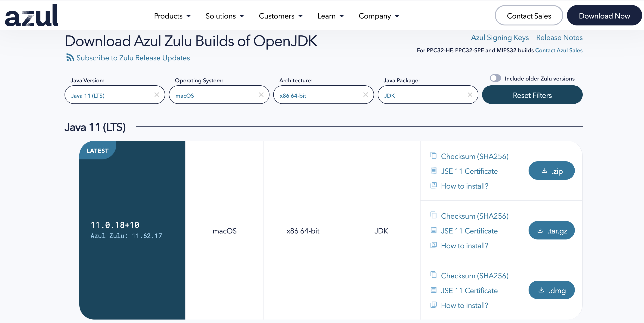Click the Azul logo
Viewport: 644px width, 323px height.
click(32, 16)
